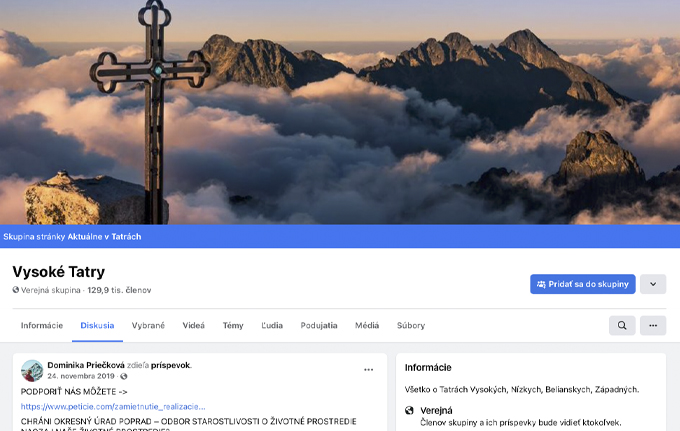Select the Diskusia tab
This screenshot has width=680, height=431.
(x=97, y=325)
